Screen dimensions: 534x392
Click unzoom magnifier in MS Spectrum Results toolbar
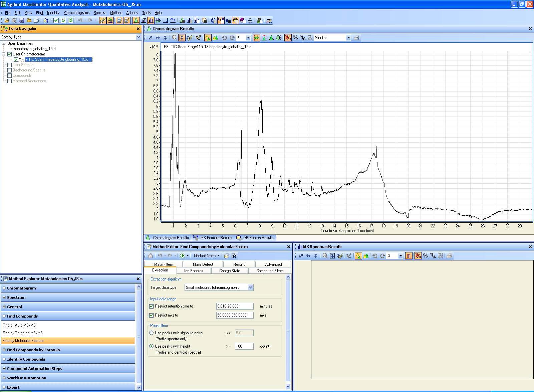(325, 256)
